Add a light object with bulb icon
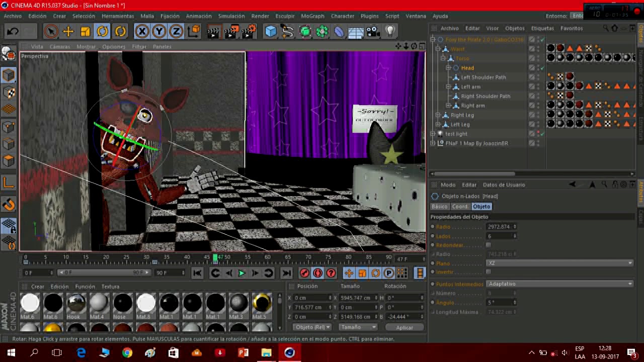644x362 pixels. [390, 31]
